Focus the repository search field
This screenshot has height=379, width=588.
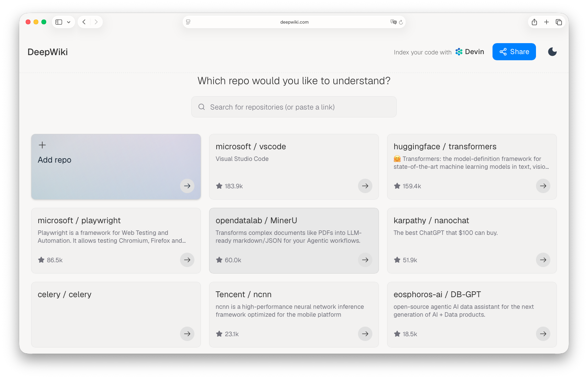(x=294, y=107)
